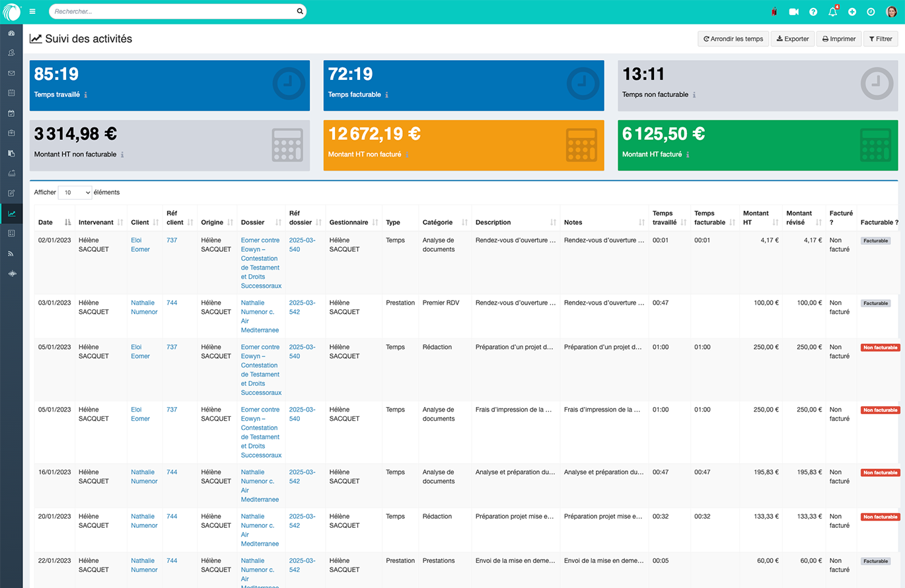
Task: Toggle the hamburger menu icon
Action: tap(32, 12)
